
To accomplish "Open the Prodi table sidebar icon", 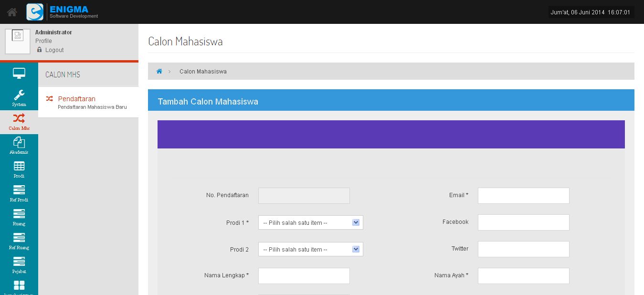I will pyautogui.click(x=19, y=169).
